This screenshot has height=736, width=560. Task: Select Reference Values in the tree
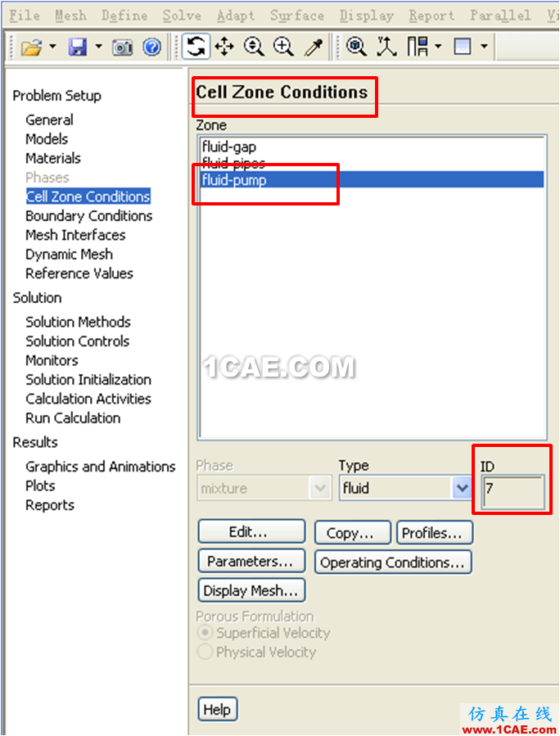79,273
